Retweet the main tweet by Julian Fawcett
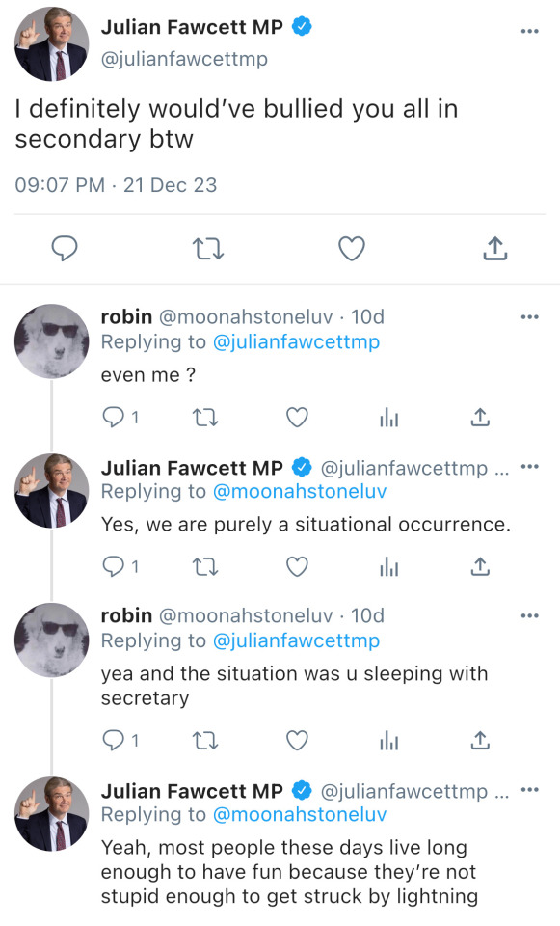 pos(208,249)
